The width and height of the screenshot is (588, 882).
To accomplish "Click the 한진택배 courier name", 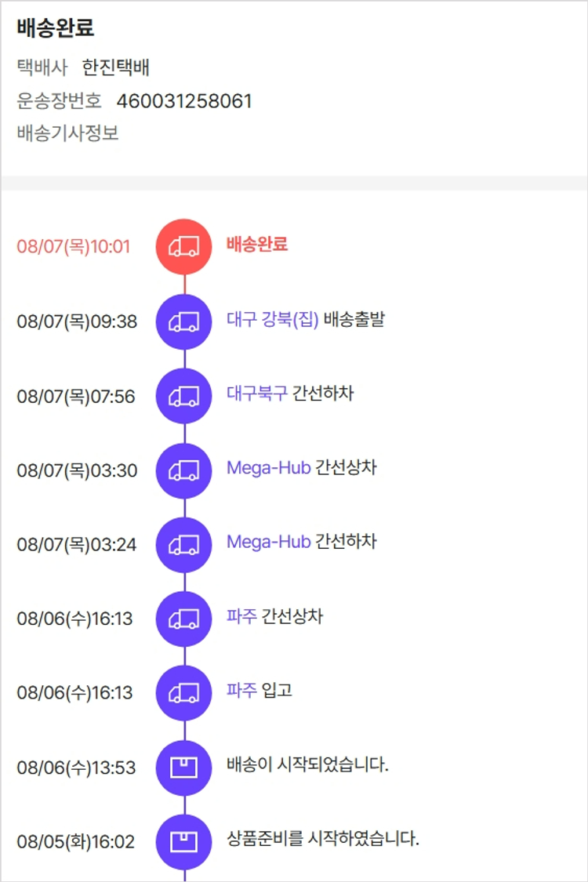I will (115, 67).
